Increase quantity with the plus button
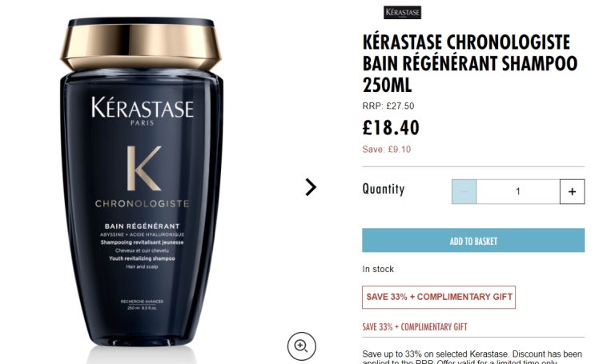The height and width of the screenshot is (364, 595). click(x=573, y=191)
